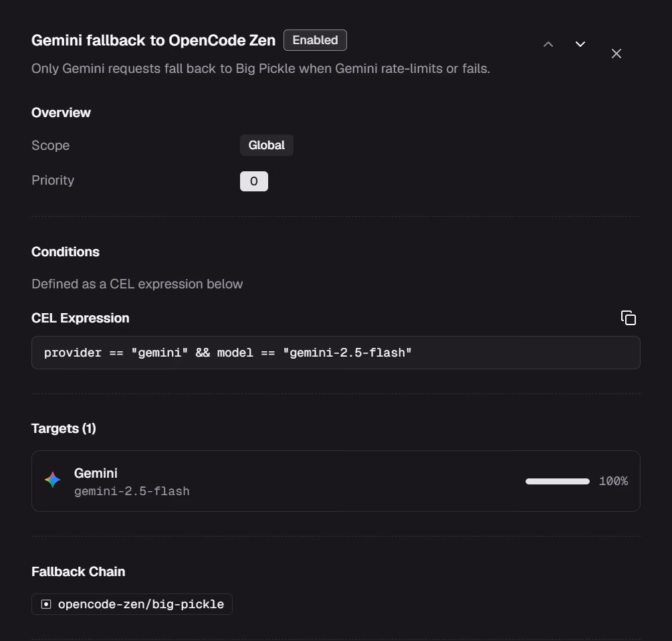Click the 100% weight label
This screenshot has height=641, width=672.
coord(613,481)
